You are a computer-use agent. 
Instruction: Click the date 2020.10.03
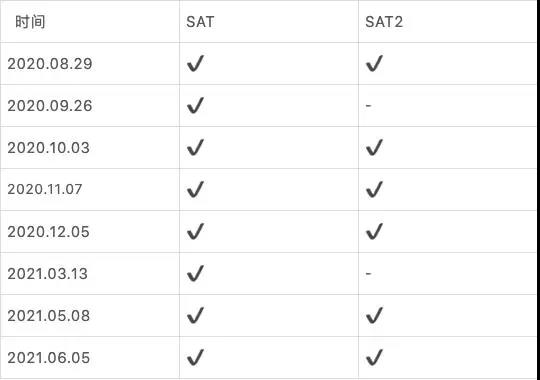(x=49, y=148)
